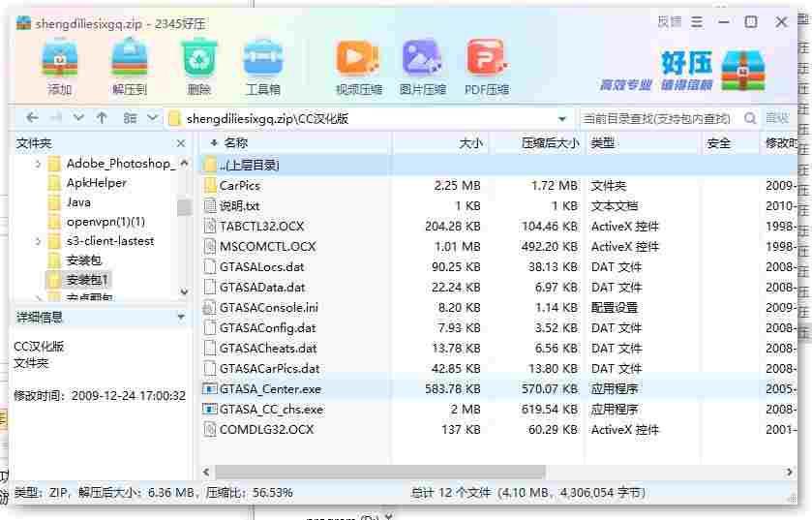Click the 删除 (Delete) trash icon
This screenshot has height=520, width=812.
tap(198, 58)
